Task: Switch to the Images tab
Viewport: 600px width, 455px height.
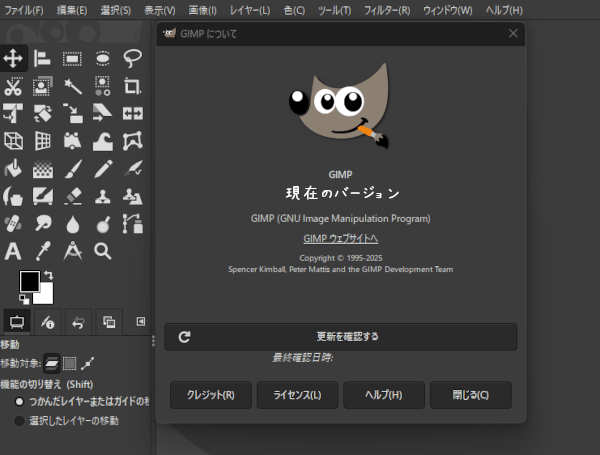Action: [109, 322]
